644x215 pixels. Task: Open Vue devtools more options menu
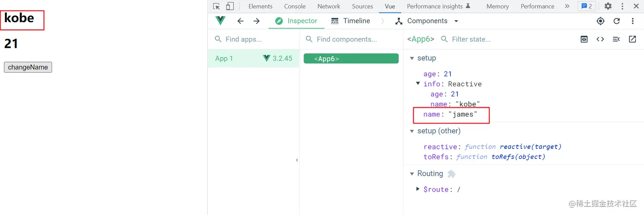pyautogui.click(x=632, y=21)
